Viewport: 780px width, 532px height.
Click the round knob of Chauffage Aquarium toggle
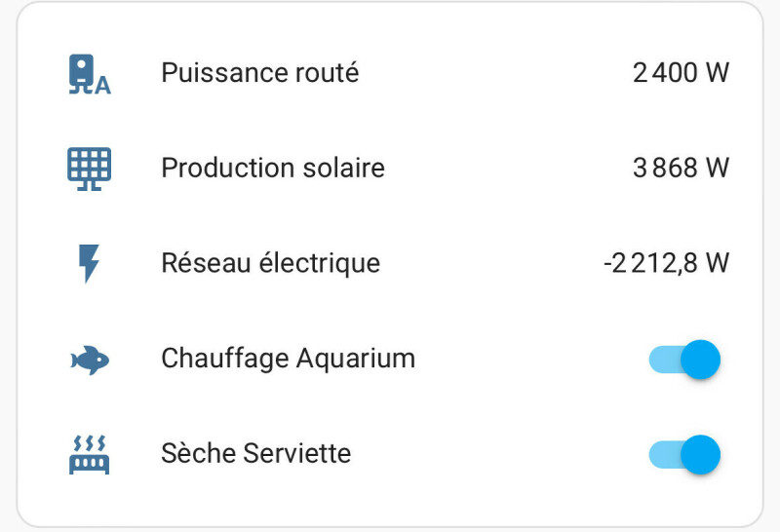700,360
